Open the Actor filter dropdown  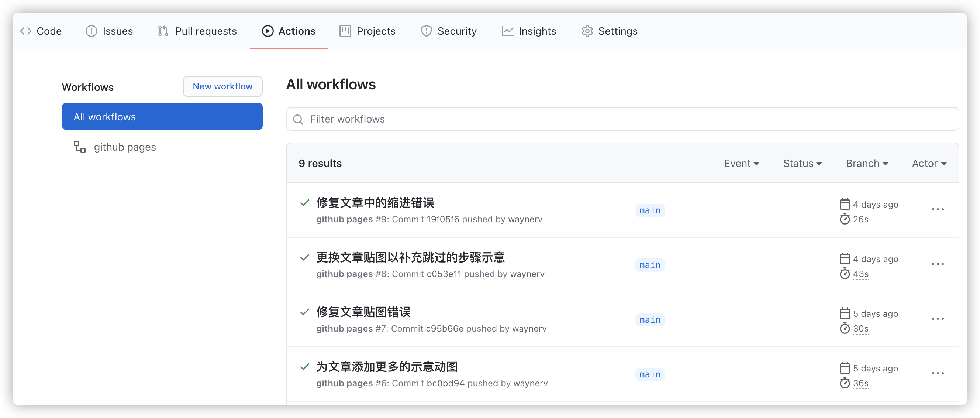(x=929, y=163)
